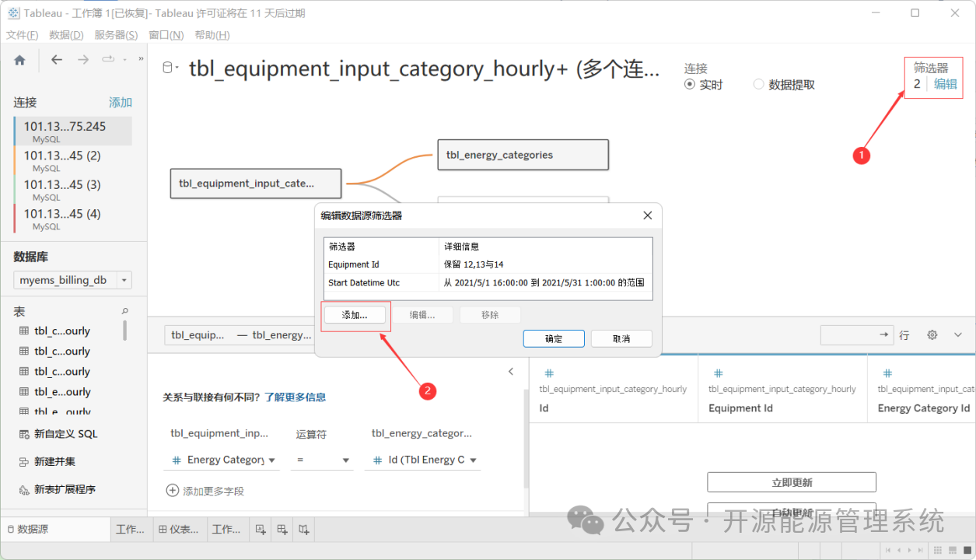This screenshot has height=560, width=976.
Task: Select the Equipment Id filter row
Action: [488, 264]
